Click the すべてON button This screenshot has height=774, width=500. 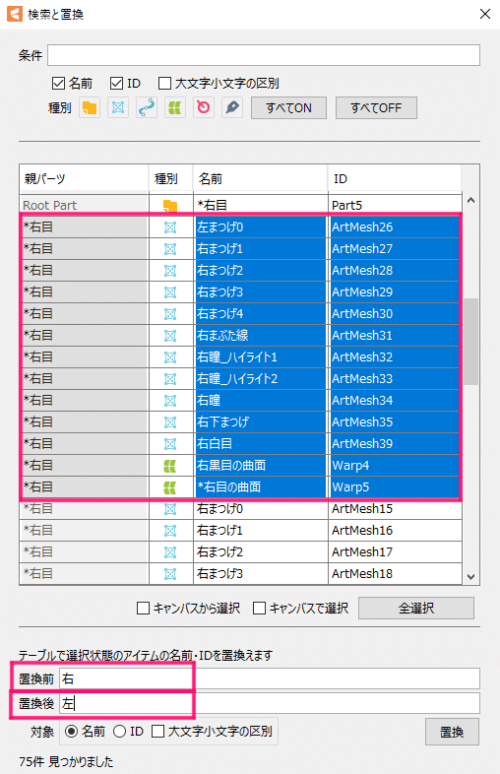(289, 108)
